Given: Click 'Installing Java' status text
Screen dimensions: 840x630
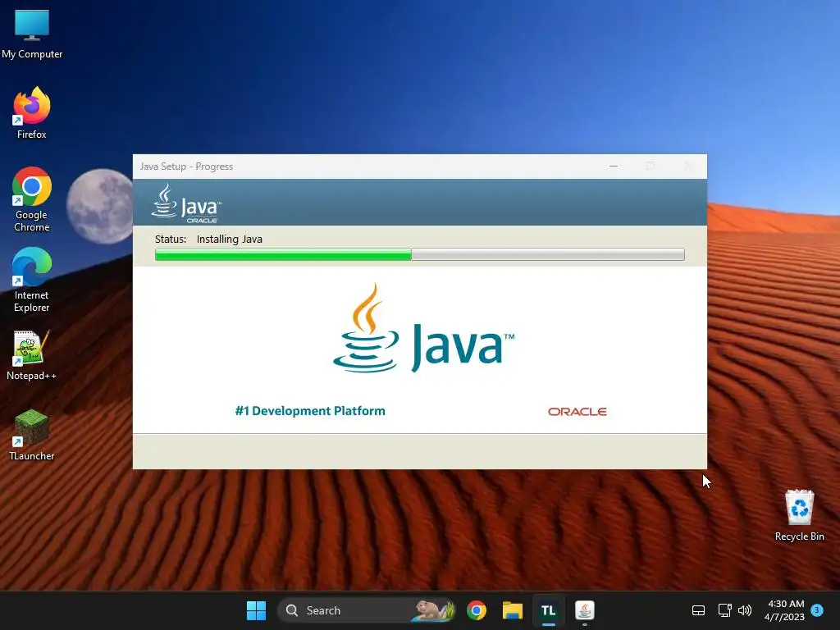Looking at the screenshot, I should click(230, 239).
